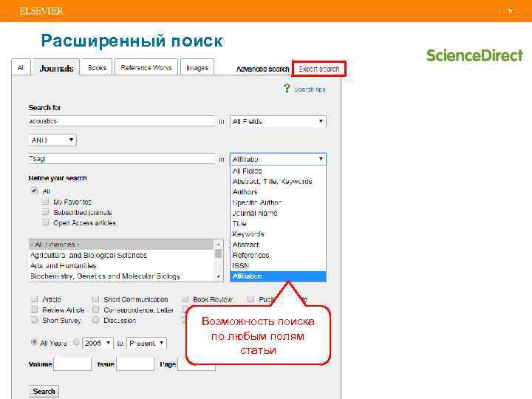Image resolution: width=532 pixels, height=399 pixels.
Task: Open the AND boolean operator dropdown
Action: pyautogui.click(x=52, y=140)
